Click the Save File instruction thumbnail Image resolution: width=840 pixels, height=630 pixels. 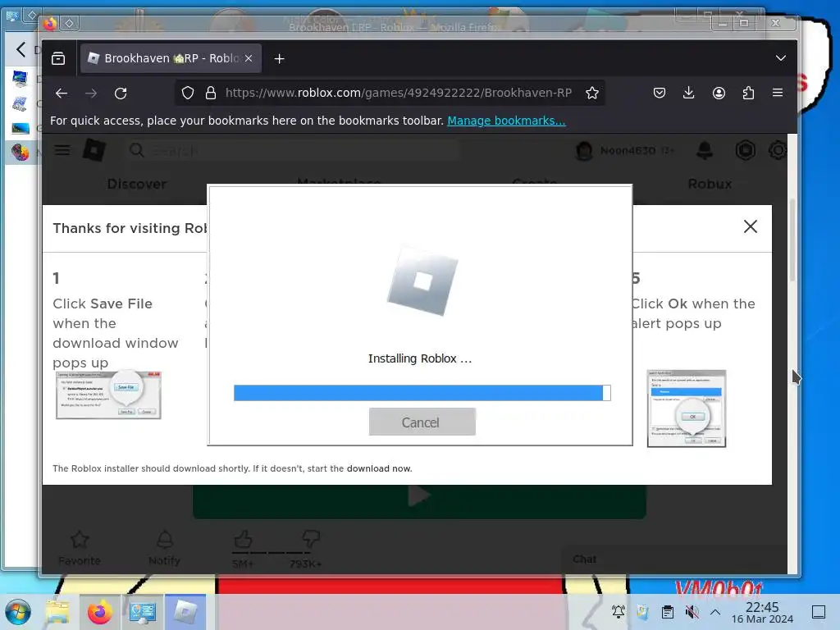[x=108, y=395]
